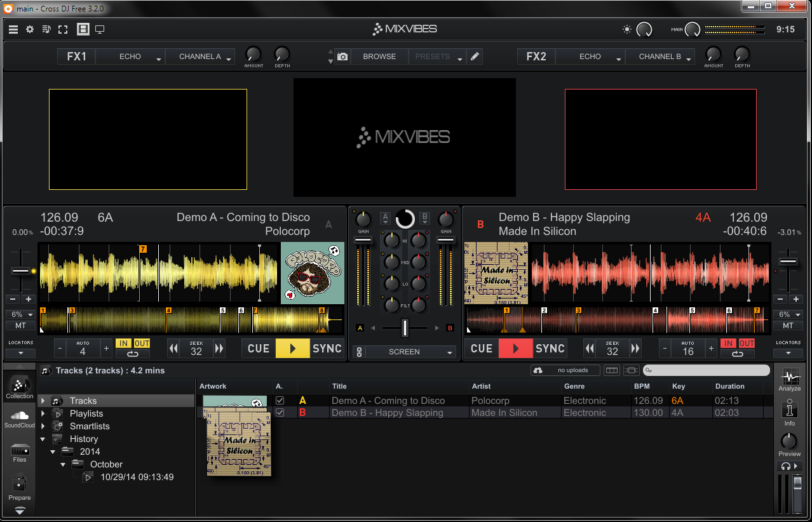Toggle checkbox for Demo B track
The width and height of the screenshot is (812, 522).
[x=280, y=413]
